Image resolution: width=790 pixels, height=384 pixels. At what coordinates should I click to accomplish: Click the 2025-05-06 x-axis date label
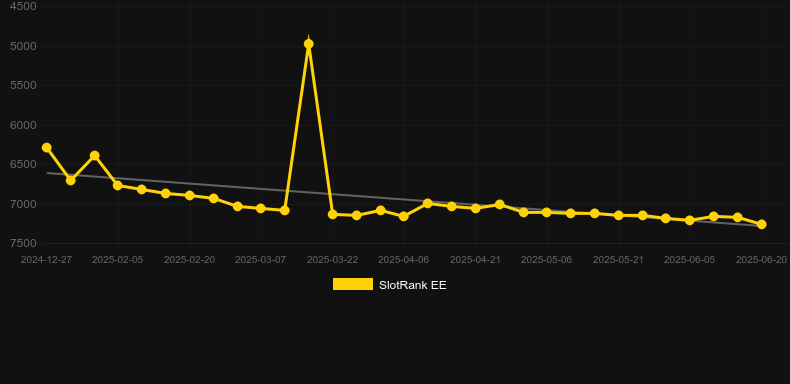[547, 260]
